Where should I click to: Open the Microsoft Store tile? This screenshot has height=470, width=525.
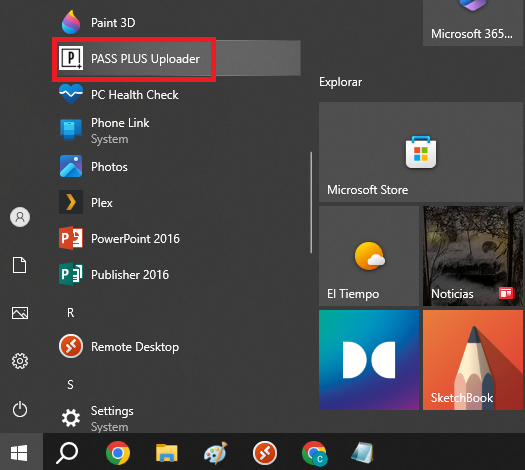(421, 152)
